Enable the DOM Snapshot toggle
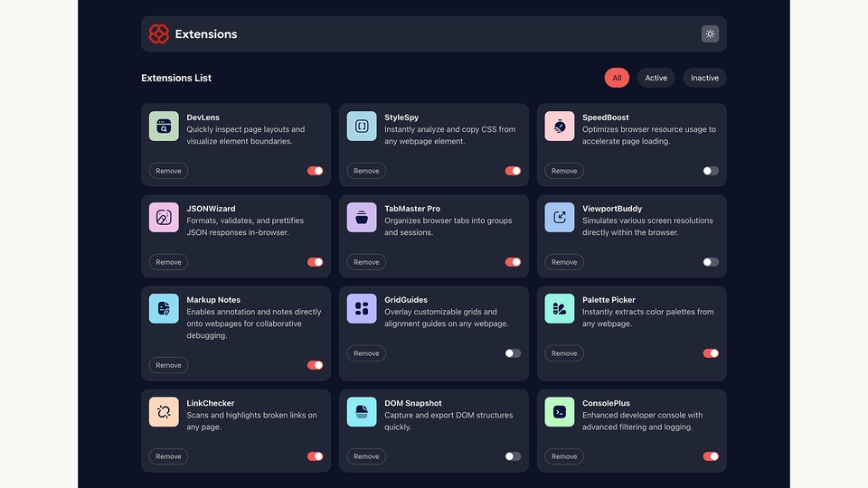 coord(513,456)
